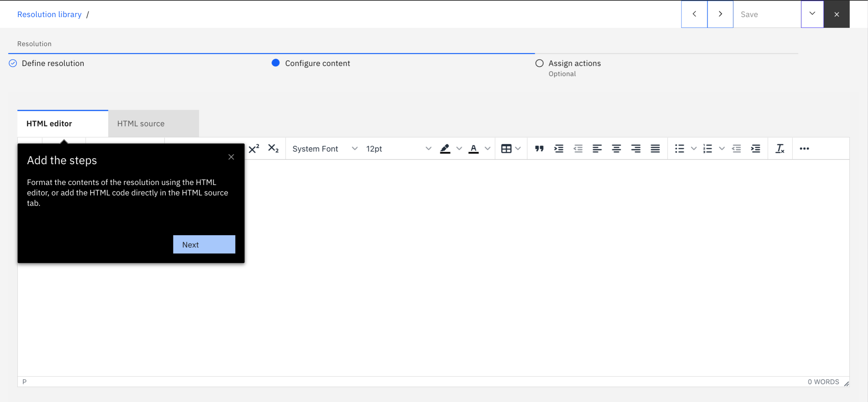Viewport: 868px width, 402px height.
Task: Click Next in the Add the steps tooltip
Action: 204,244
